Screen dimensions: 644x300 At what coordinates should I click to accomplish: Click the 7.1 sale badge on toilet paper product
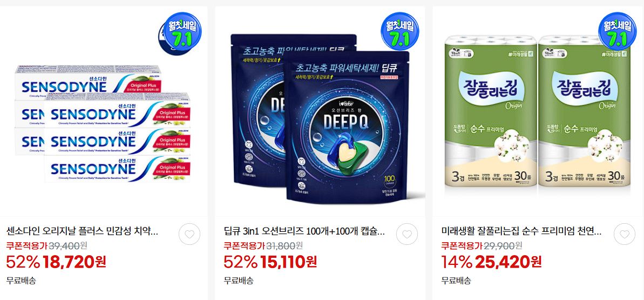coord(618,31)
